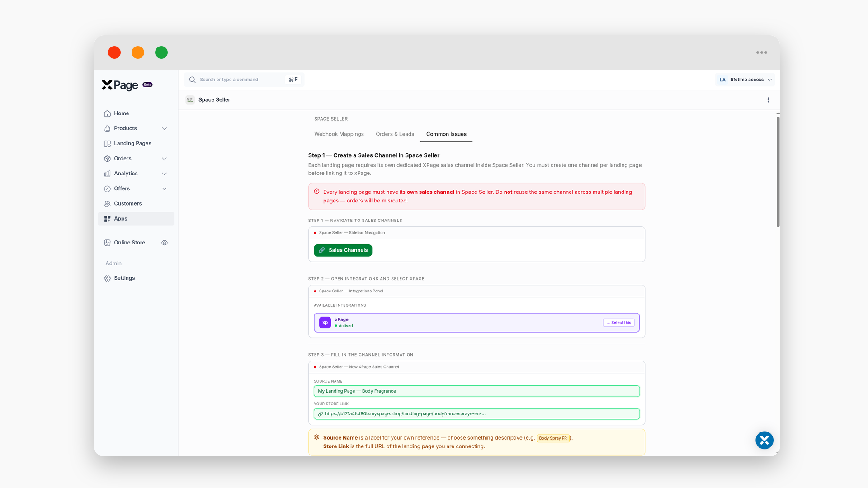The image size is (868, 488).
Task: Click the Settings gear icon
Action: coord(107,278)
